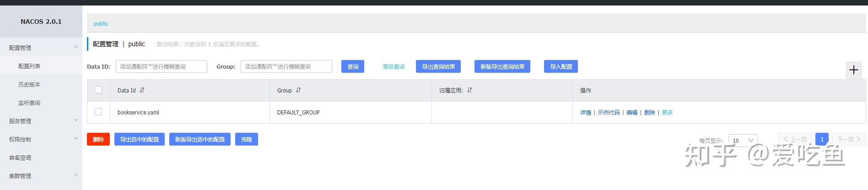
Task: Click the 新版导出选中的配置 button
Action: [200, 139]
